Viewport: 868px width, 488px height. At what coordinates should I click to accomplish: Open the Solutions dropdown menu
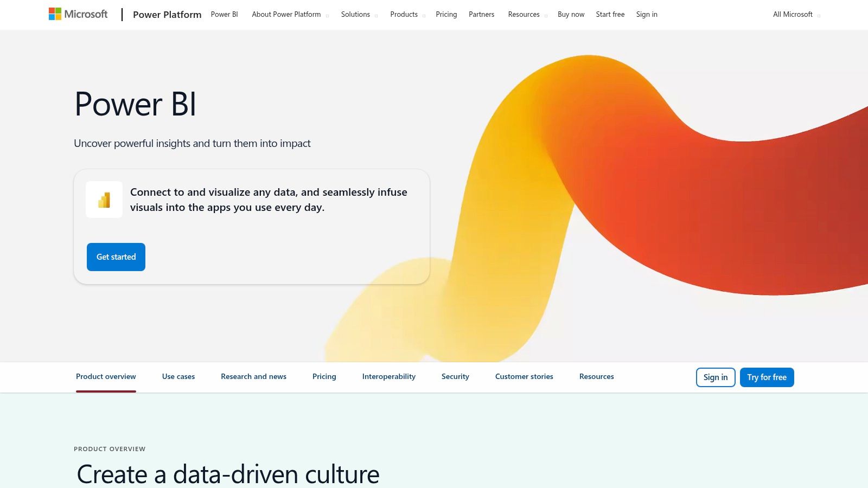(x=356, y=15)
